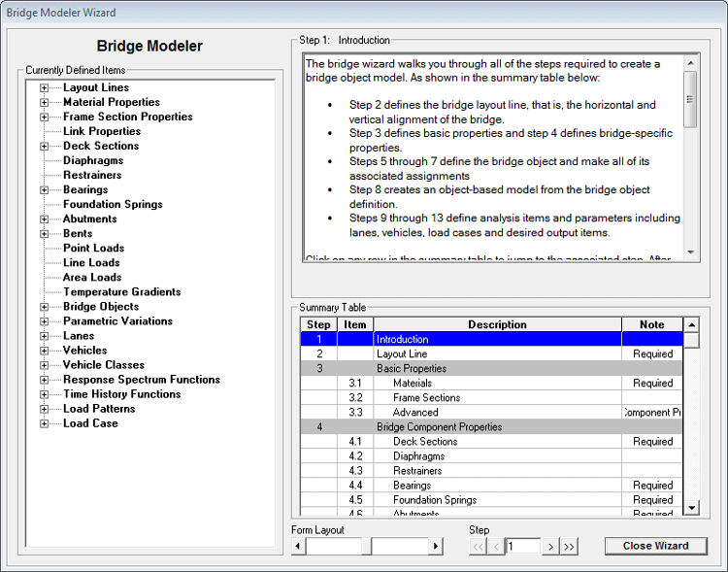Jump to the last wizard step arrow
The height and width of the screenshot is (572, 728).
click(x=569, y=547)
